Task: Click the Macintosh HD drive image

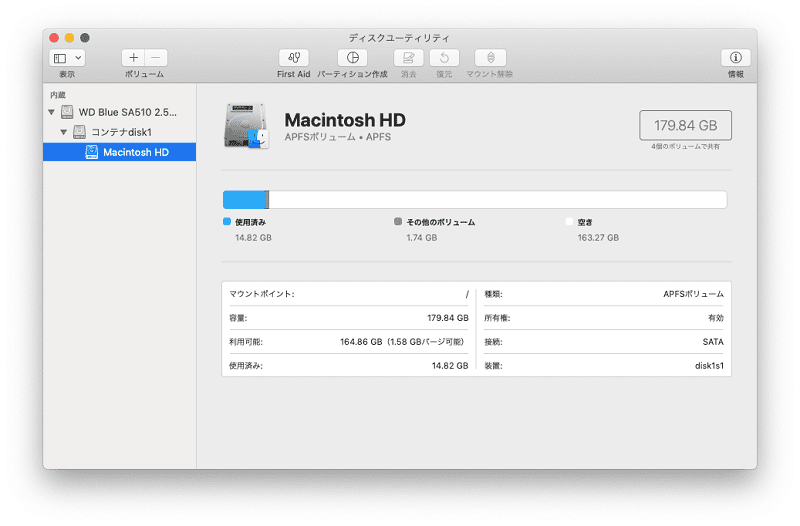Action: [246, 126]
